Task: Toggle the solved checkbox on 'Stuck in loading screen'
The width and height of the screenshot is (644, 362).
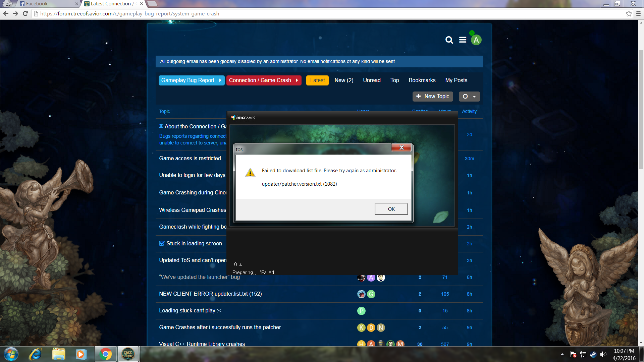Action: coord(162,243)
